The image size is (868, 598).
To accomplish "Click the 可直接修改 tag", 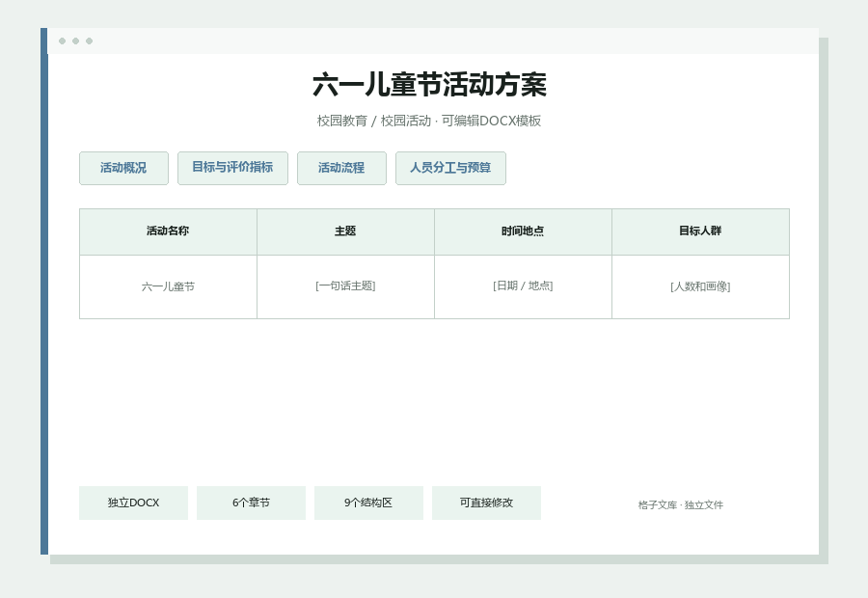I will pyautogui.click(x=487, y=503).
